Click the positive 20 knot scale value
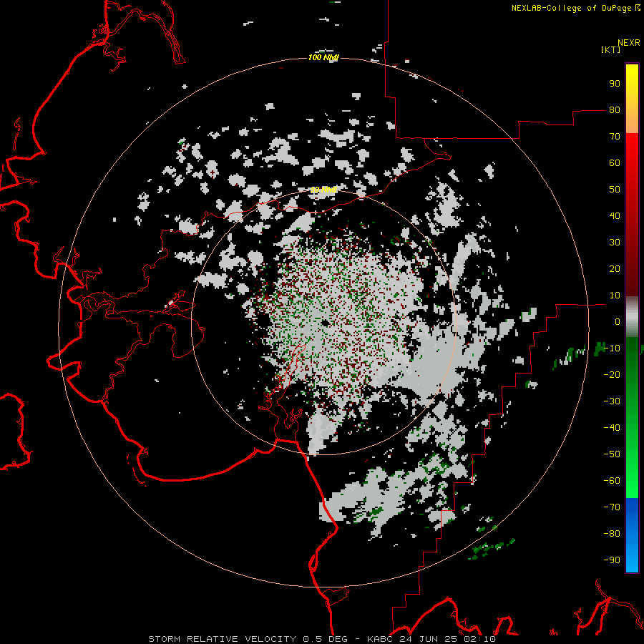This screenshot has height=644, width=644. point(615,269)
